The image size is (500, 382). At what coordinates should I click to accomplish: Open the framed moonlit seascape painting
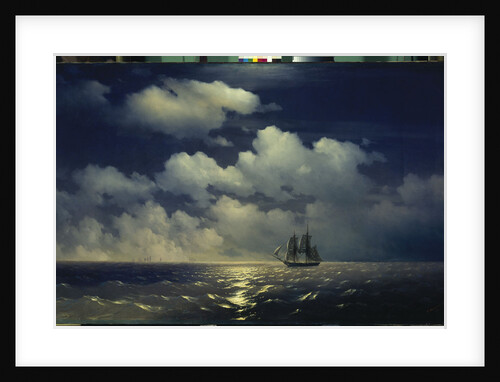pyautogui.click(x=250, y=191)
